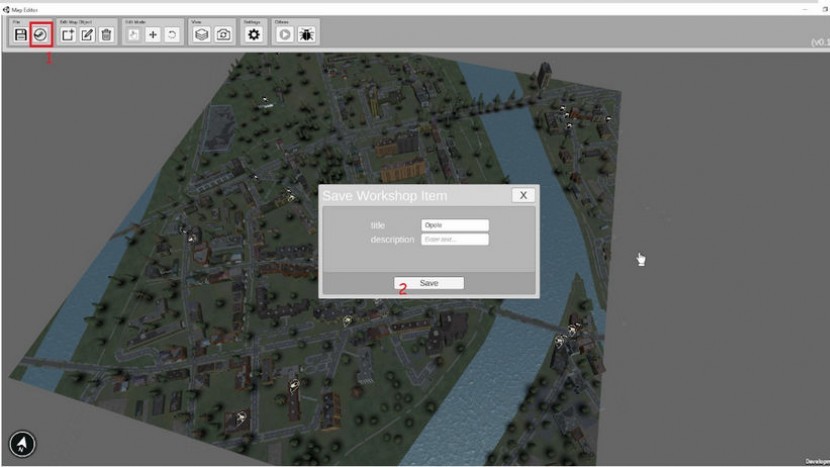
Task: Click the floppy disk save icon
Action: [x=20, y=34]
